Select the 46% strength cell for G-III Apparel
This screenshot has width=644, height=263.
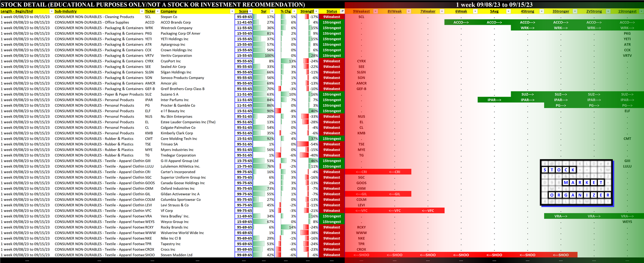tap(308, 161)
